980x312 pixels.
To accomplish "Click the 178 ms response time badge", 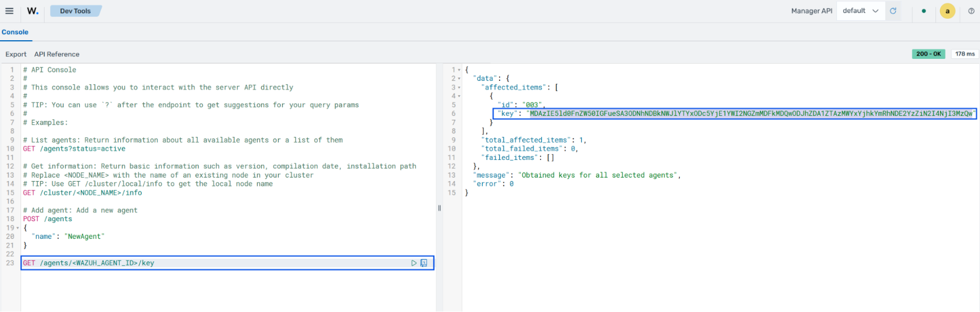I will [965, 54].
